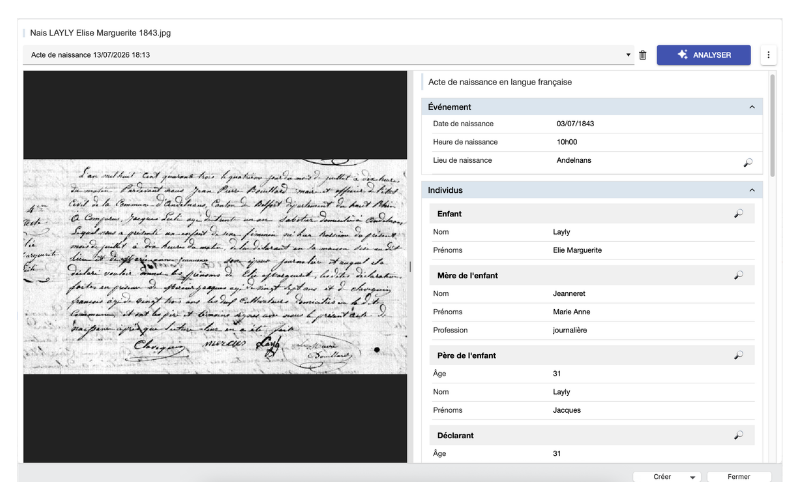This screenshot has height=500, width=800.
Task: Click the Date de naissance value 03/07/1843
Action: click(575, 123)
